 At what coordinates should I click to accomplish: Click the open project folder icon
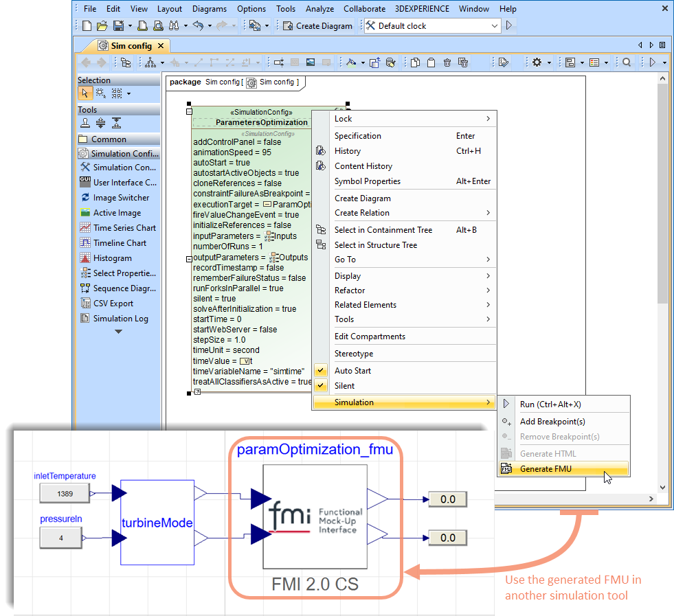coord(102,26)
